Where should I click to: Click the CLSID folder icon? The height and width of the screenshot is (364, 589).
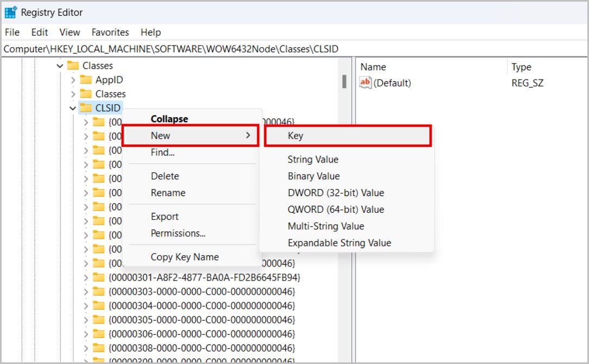(86, 108)
